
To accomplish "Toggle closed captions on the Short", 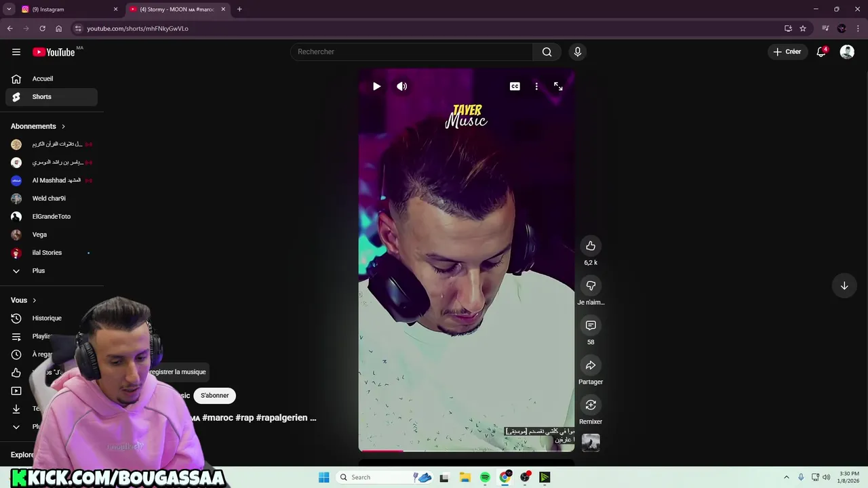I will tap(515, 86).
